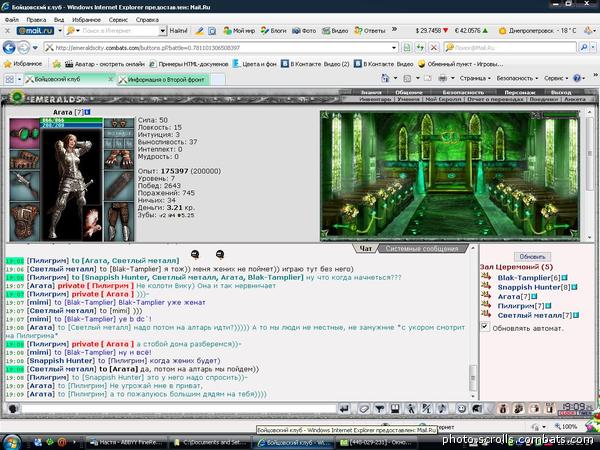Open the Мой мир toolbar link

coord(239,31)
